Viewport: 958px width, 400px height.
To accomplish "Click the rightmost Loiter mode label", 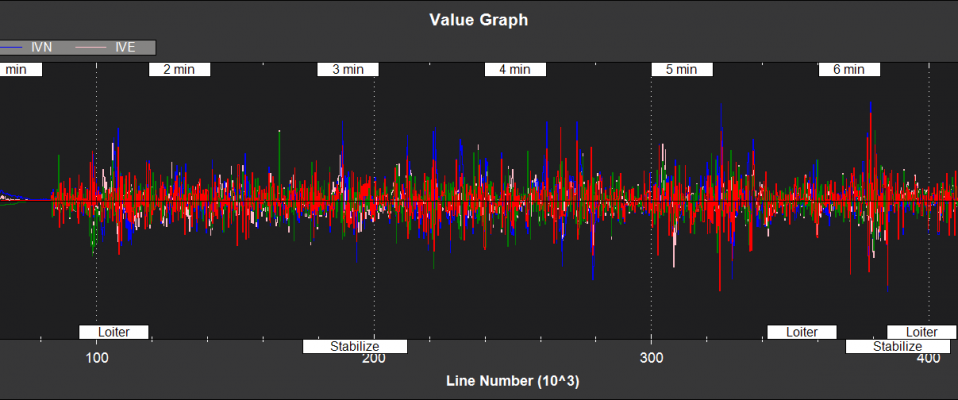I will tap(921, 332).
